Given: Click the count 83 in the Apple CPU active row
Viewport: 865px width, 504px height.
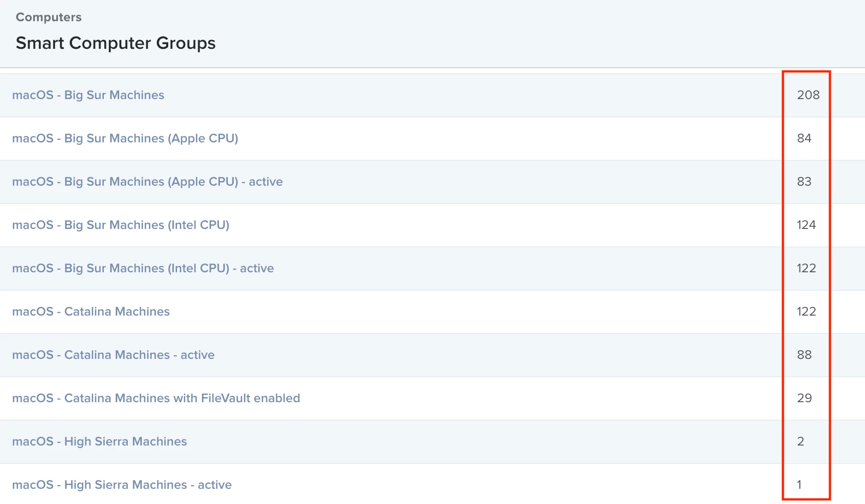Looking at the screenshot, I should (804, 182).
